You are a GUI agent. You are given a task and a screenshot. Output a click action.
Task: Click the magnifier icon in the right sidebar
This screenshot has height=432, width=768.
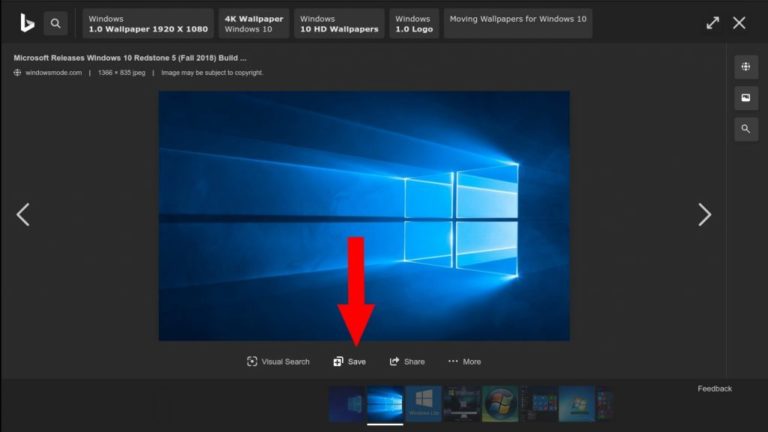(745, 129)
